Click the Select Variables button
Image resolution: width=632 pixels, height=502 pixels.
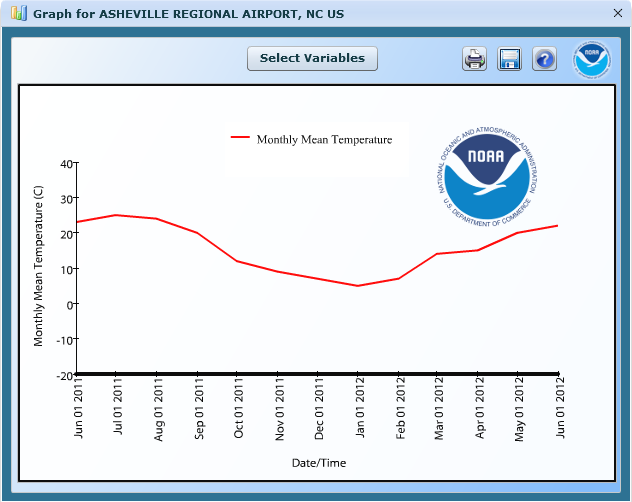[x=312, y=58]
